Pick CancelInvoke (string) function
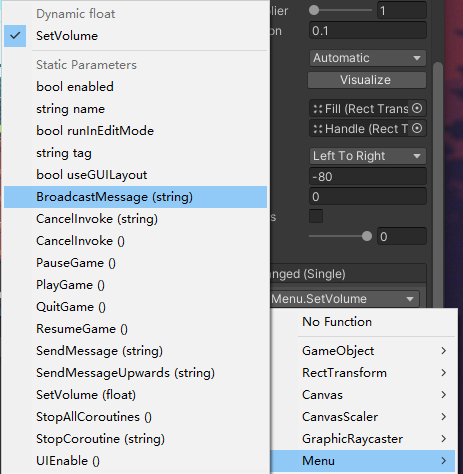This screenshot has height=474, width=463. [x=135, y=219]
